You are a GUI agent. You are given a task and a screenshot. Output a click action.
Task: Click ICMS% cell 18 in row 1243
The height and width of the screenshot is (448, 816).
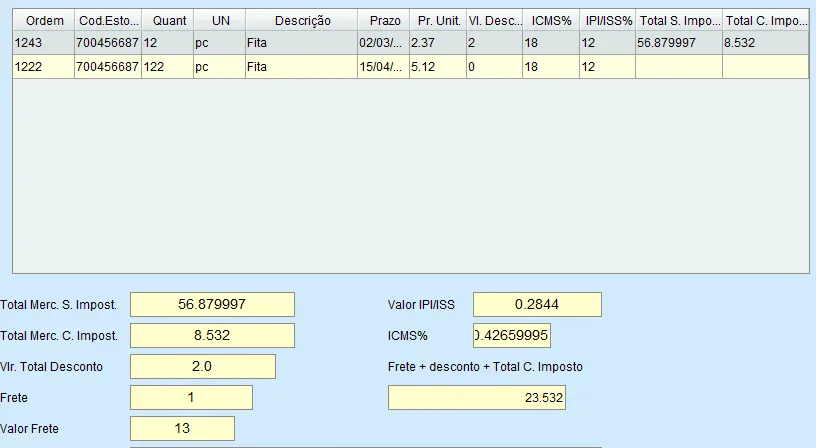(x=551, y=43)
